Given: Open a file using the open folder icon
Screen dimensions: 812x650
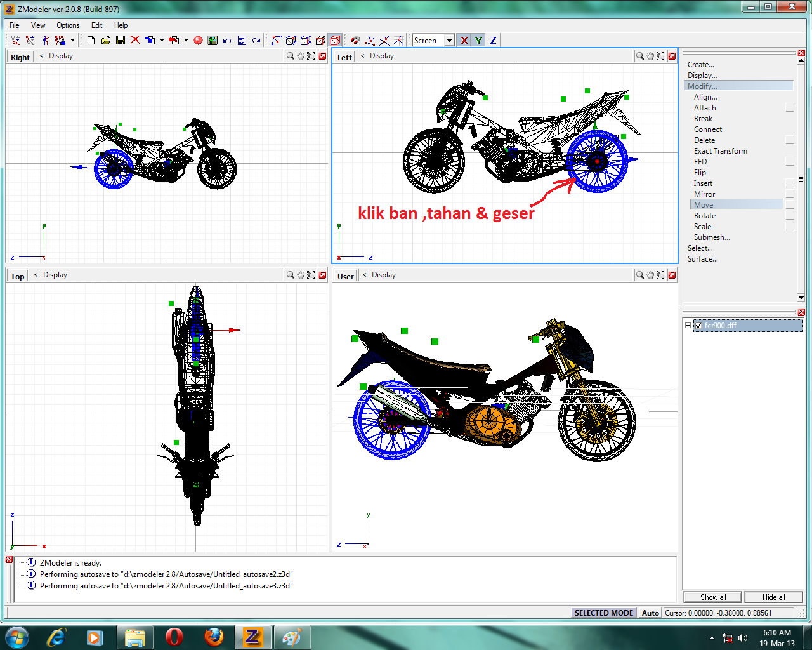Looking at the screenshot, I should (x=105, y=40).
